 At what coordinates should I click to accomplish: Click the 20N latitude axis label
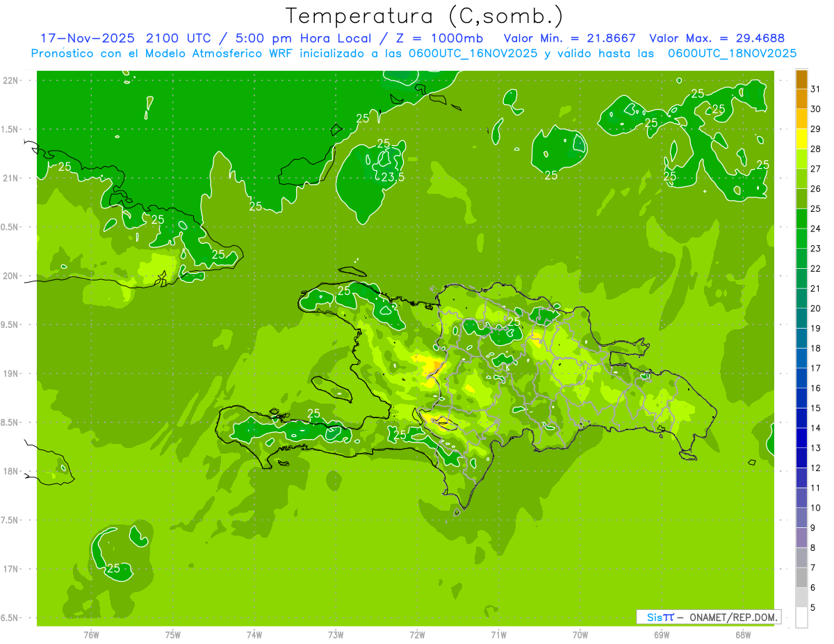(x=10, y=276)
